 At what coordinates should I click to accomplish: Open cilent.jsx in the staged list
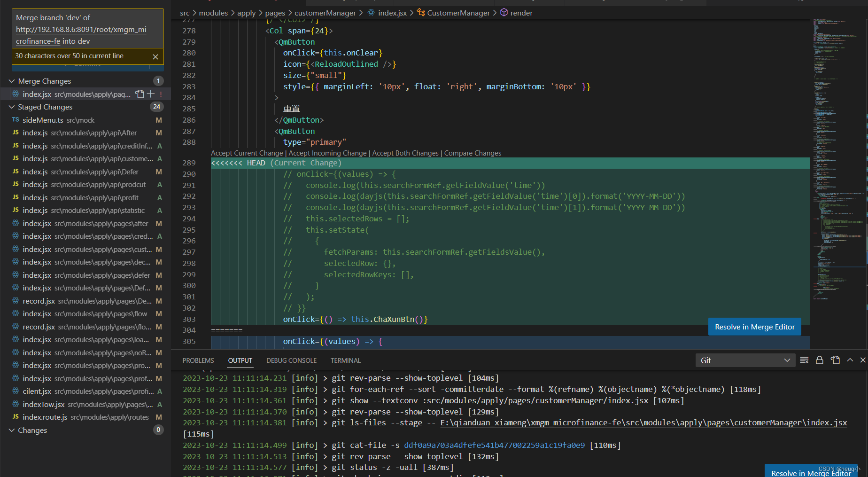coord(85,391)
